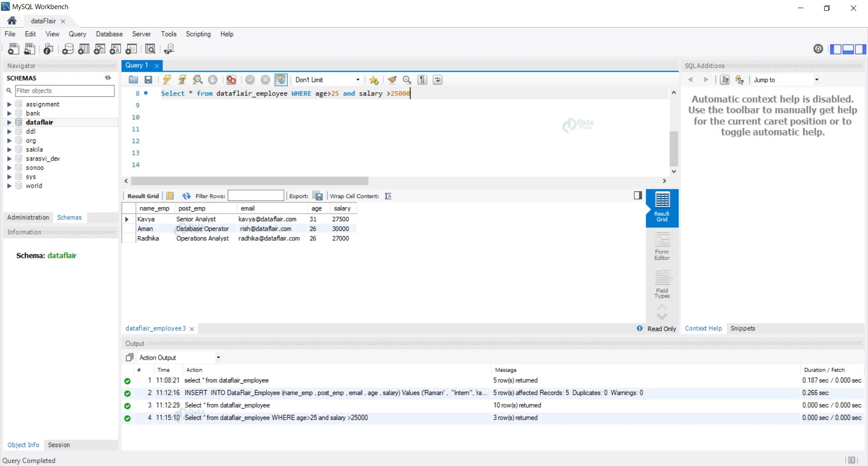Screen dimensions: 868x466
Task: Create a new SQL tab icon
Action: tap(14, 49)
